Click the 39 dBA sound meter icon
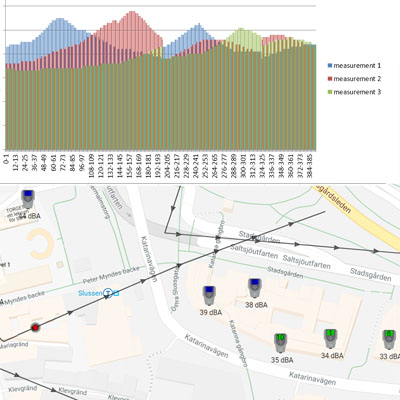Image resolution: width=400 pixels, height=400 pixels. tap(209, 296)
